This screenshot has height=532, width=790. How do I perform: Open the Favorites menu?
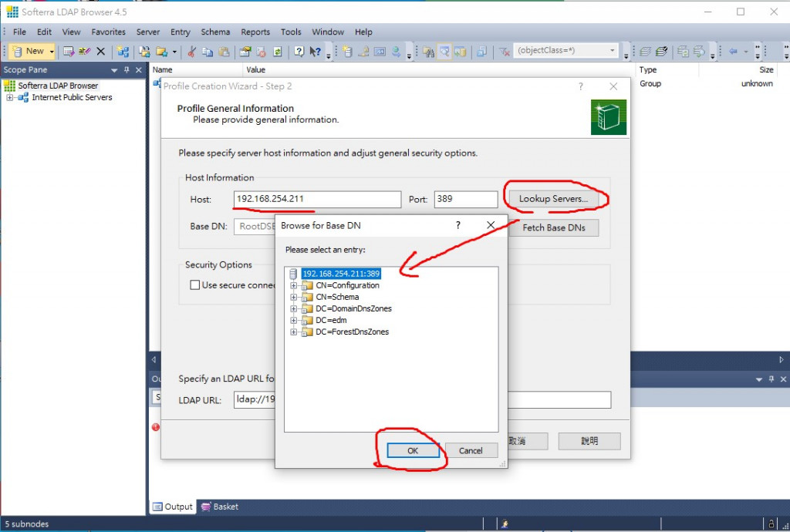point(108,32)
